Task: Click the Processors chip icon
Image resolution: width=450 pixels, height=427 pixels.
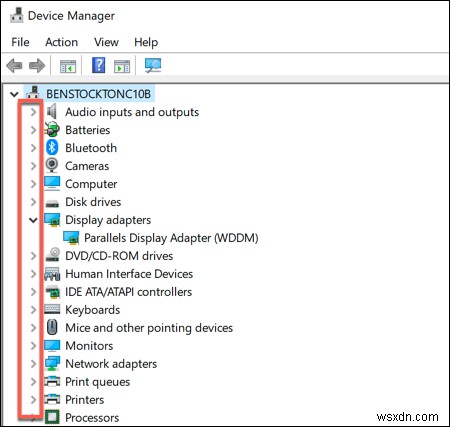Action: [52, 417]
